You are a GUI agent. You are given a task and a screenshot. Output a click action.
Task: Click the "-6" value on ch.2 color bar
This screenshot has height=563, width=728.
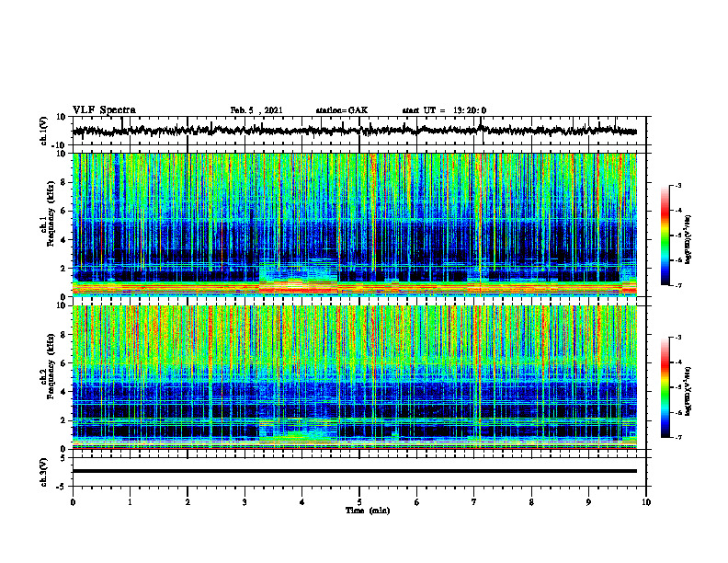tap(678, 412)
